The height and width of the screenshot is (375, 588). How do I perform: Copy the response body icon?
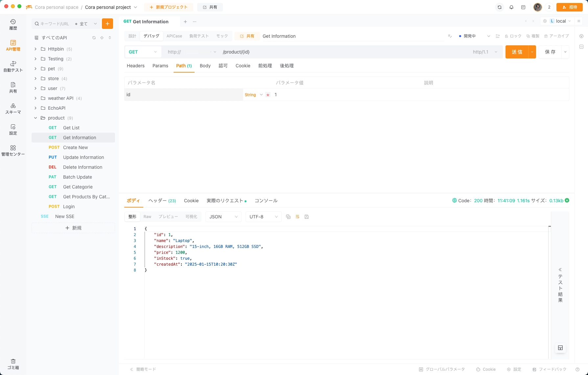pos(288,217)
